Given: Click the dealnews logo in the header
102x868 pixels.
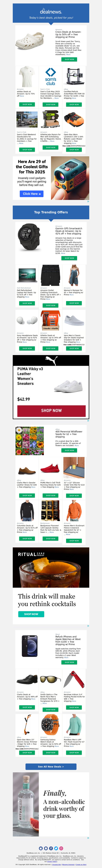Looking at the screenshot, I should pos(51,11).
